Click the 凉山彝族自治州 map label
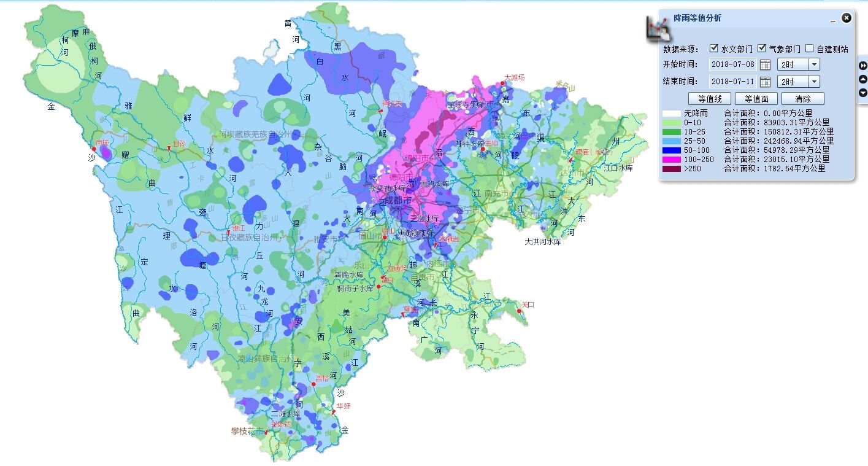The image size is (868, 466). point(267,359)
